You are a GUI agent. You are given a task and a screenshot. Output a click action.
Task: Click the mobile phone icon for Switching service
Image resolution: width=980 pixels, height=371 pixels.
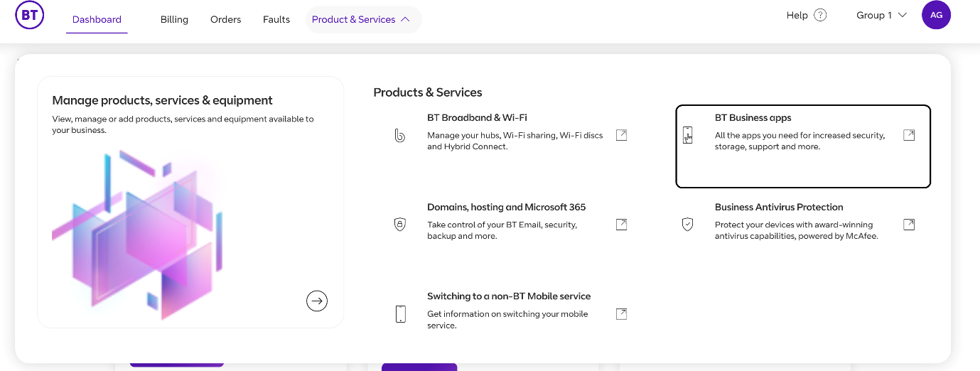tap(400, 313)
